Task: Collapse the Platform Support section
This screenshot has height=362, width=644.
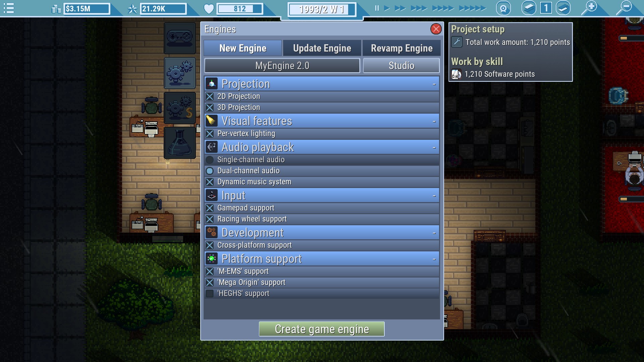Action: point(434,258)
